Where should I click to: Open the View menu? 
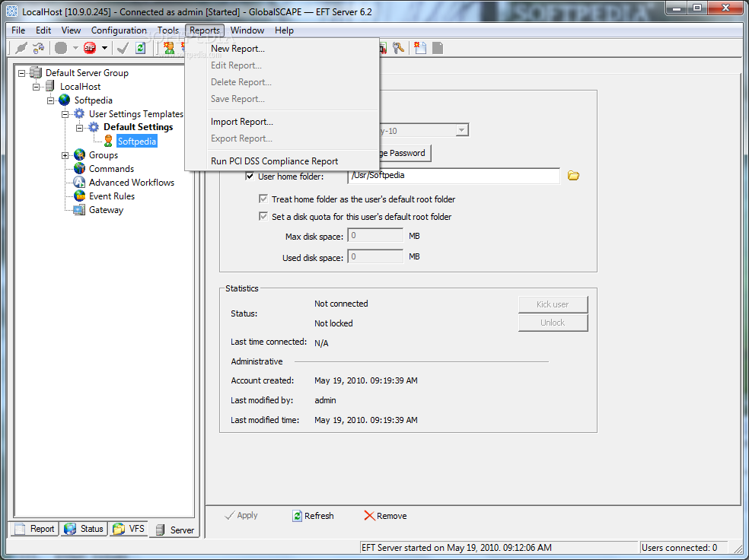tap(72, 30)
